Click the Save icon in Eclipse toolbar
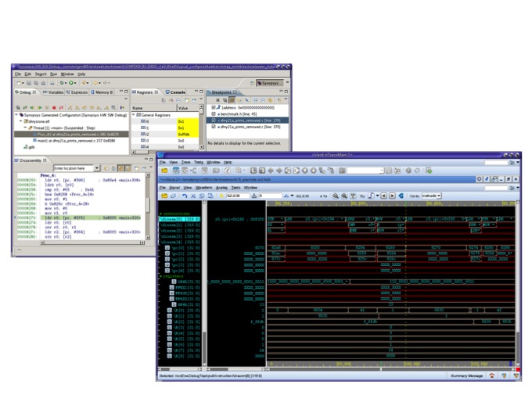 click(29, 83)
